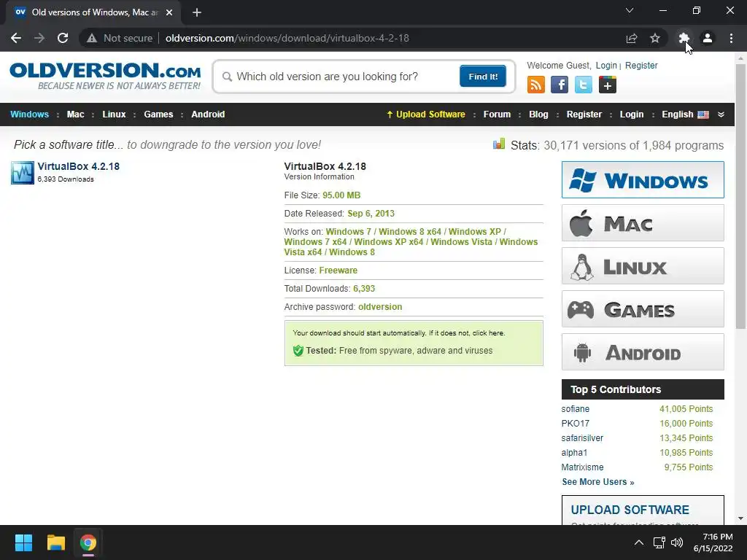This screenshot has height=560, width=747.
Task: Click Register link near Welcome Guest
Action: point(641,65)
